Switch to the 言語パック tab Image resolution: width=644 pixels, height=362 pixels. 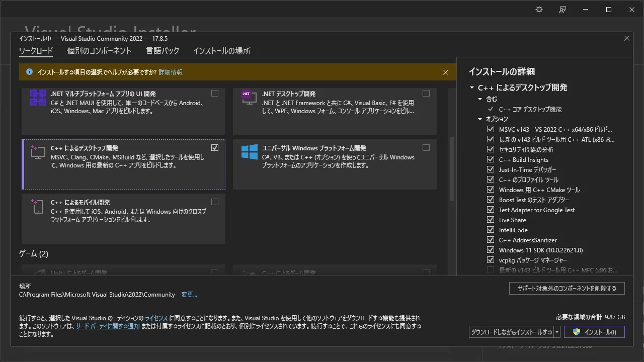click(x=163, y=51)
